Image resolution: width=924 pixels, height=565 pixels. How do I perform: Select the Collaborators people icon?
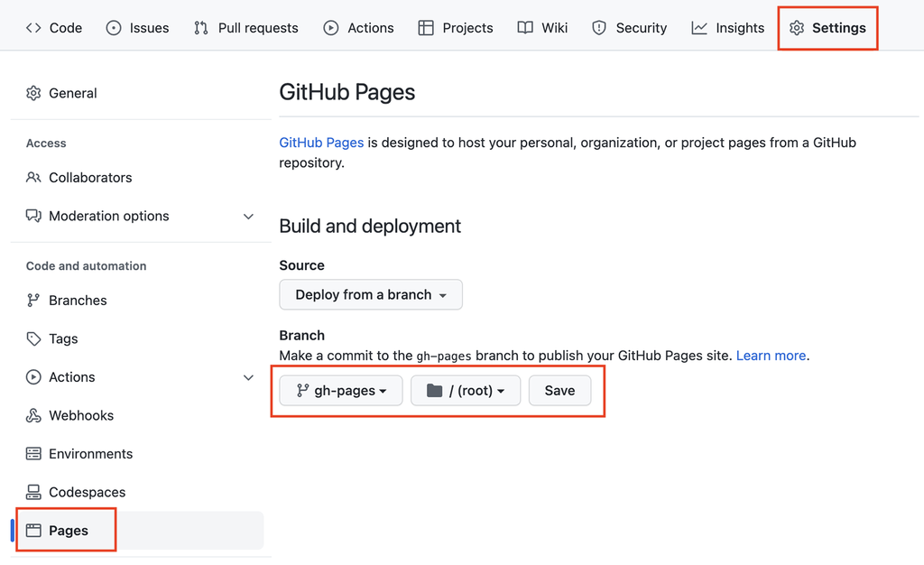point(33,177)
